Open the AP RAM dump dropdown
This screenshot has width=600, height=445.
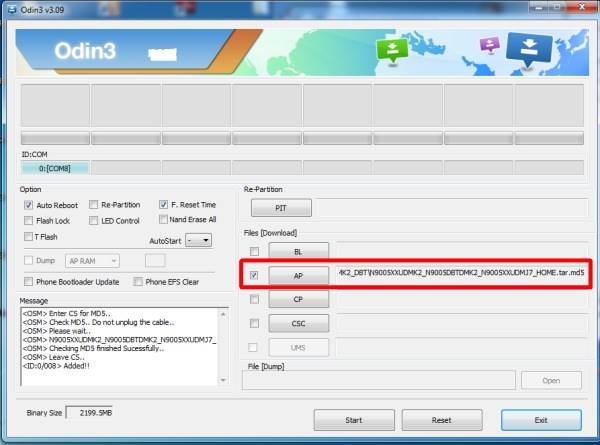click(92, 261)
